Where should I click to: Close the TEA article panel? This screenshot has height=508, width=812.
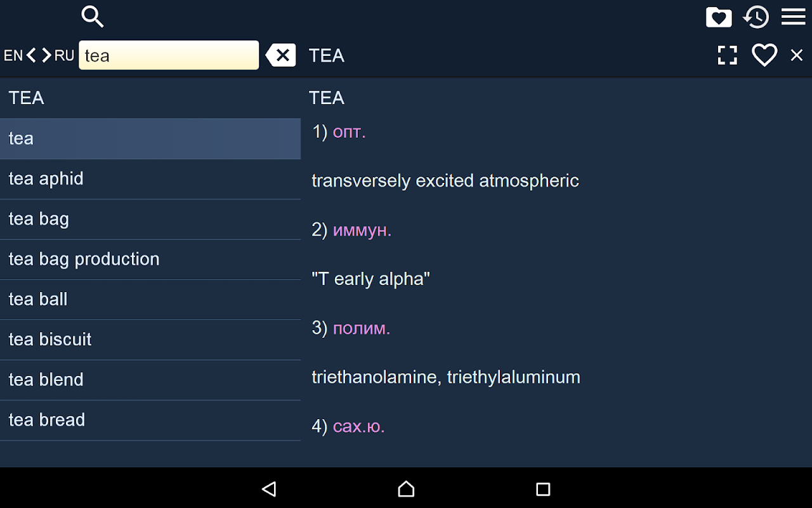[x=797, y=55]
